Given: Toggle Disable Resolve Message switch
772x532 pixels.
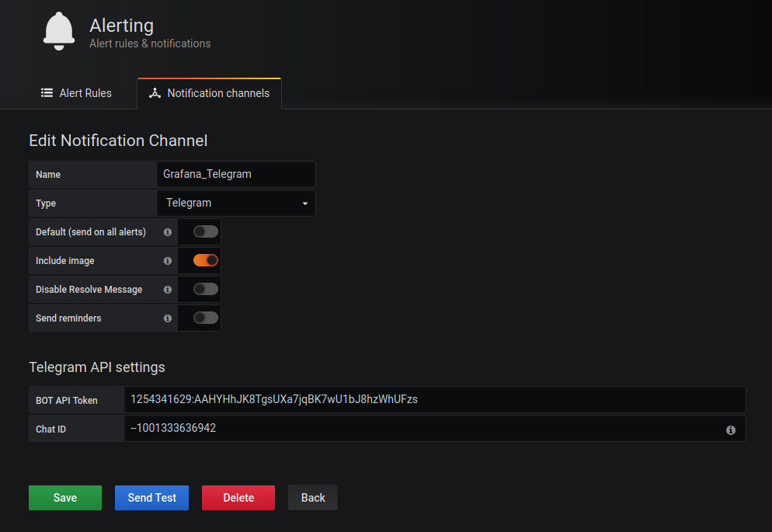Looking at the screenshot, I should (x=205, y=289).
